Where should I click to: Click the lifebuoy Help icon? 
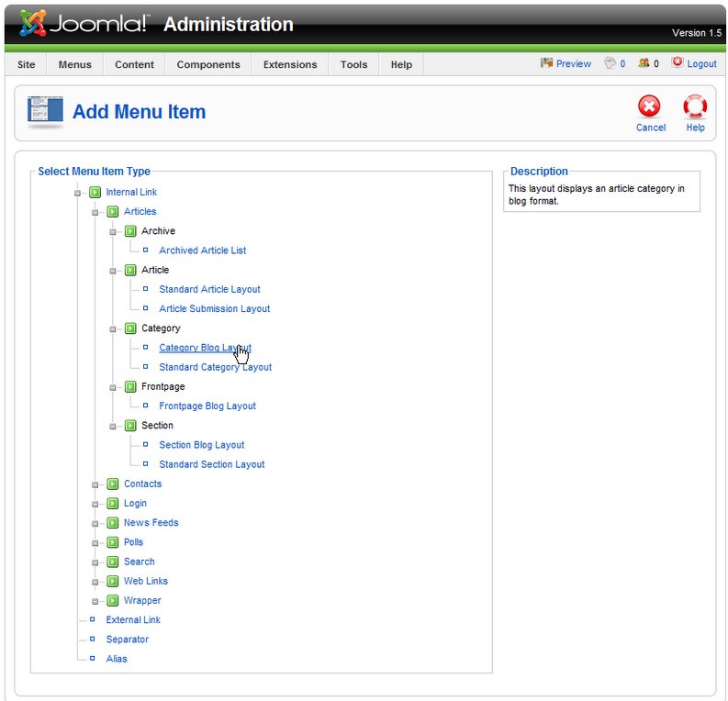(695, 106)
